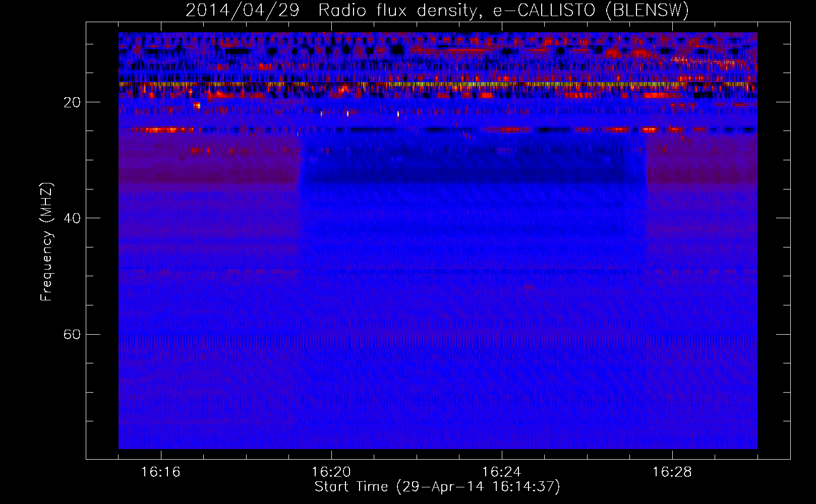816x504 pixels.
Task: Select the 'Frequency (MHZ)' y-axis label
Action: (x=46, y=242)
